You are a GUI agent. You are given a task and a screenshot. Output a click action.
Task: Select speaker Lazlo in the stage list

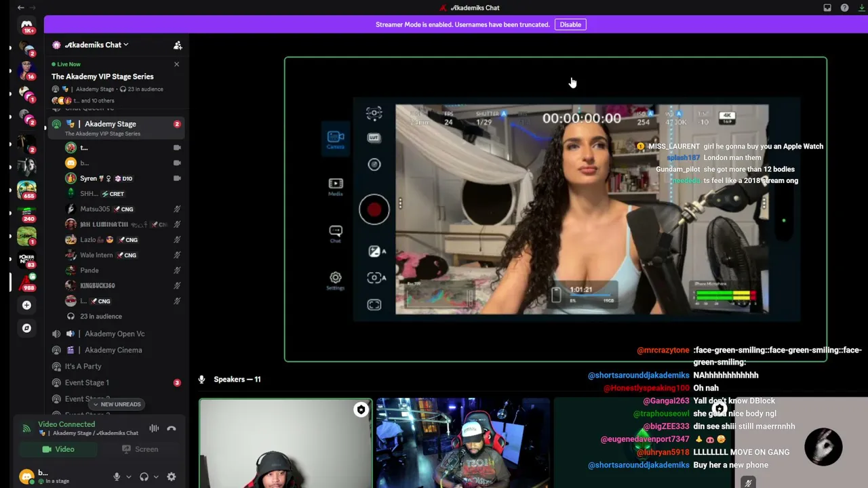click(x=122, y=239)
